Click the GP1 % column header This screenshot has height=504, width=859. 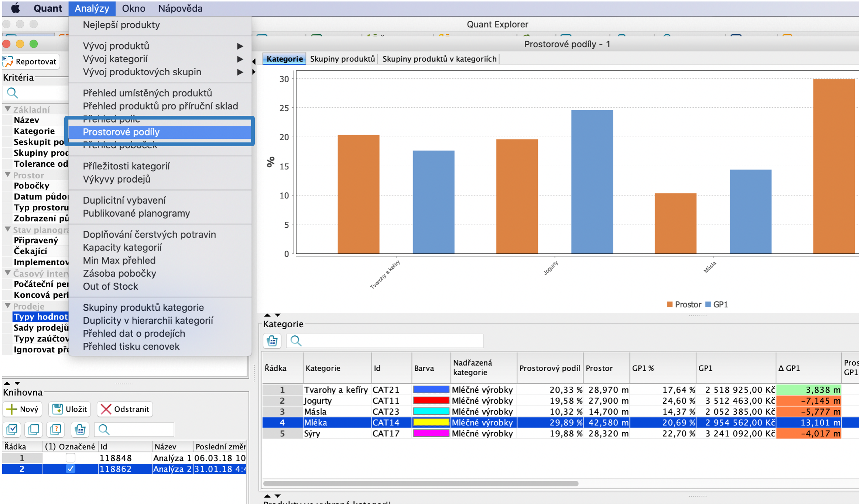click(x=663, y=368)
